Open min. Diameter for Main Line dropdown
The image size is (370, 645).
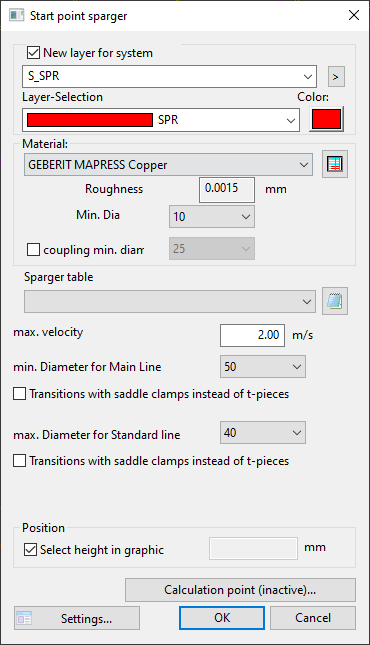(263, 367)
